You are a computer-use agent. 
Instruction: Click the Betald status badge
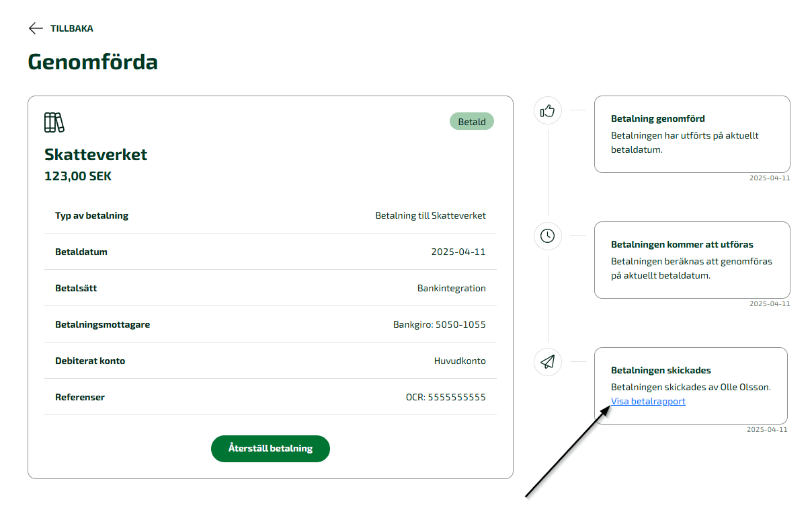[472, 122]
